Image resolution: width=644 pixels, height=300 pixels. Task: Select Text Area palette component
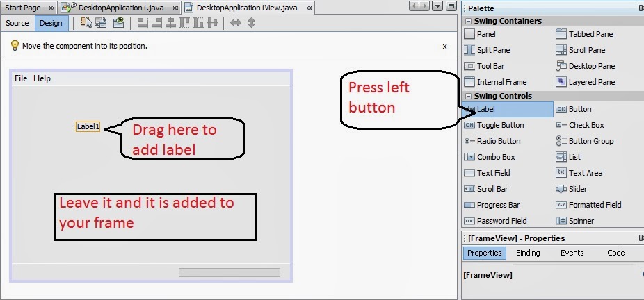pyautogui.click(x=579, y=173)
